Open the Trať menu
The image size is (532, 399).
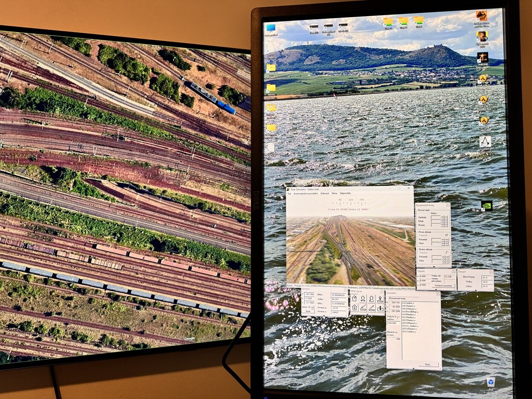click(x=289, y=194)
